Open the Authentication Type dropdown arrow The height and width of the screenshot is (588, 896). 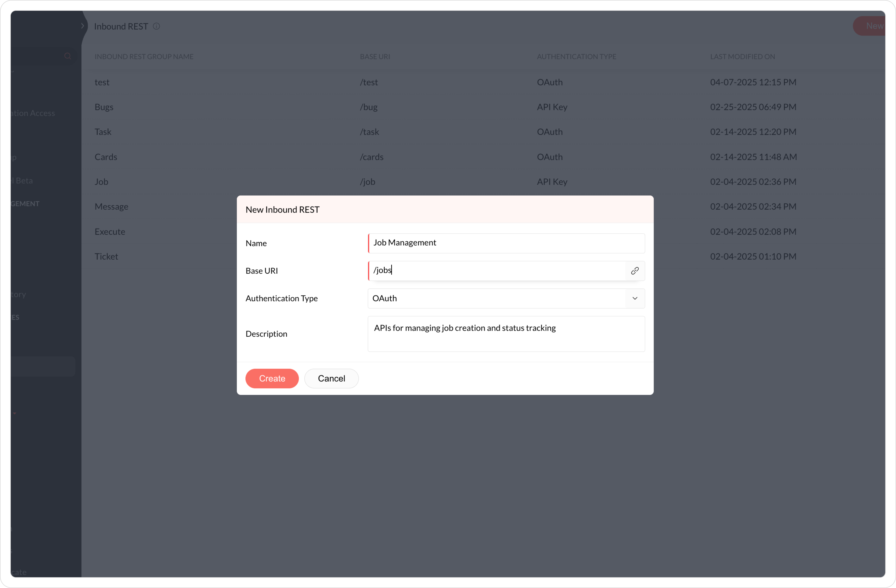pyautogui.click(x=635, y=298)
